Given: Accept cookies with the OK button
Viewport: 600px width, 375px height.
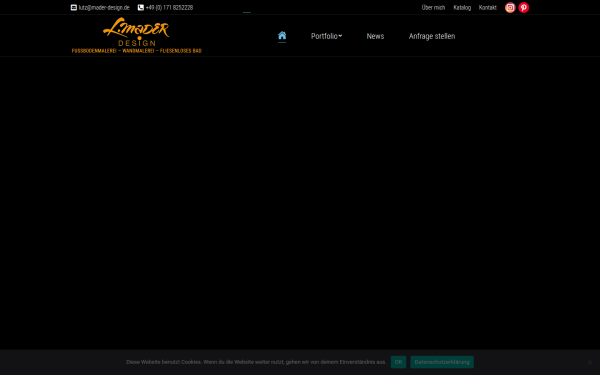Looking at the screenshot, I should click(x=398, y=362).
